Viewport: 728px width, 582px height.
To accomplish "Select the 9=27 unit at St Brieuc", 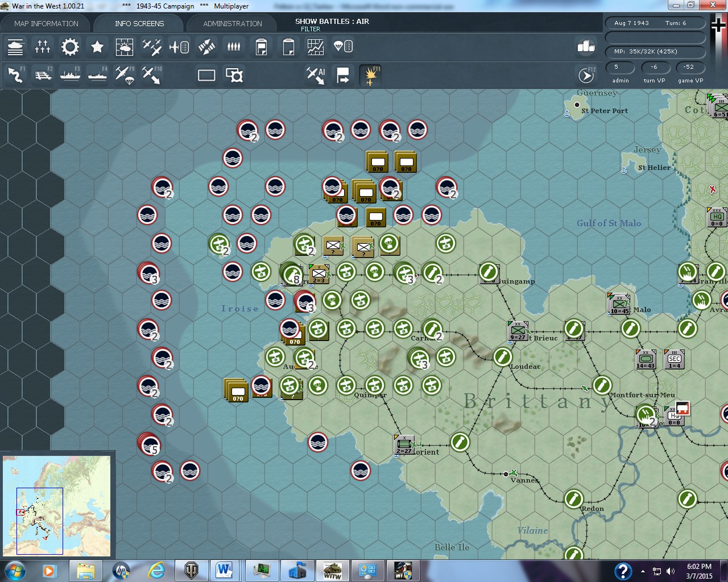I will point(518,331).
